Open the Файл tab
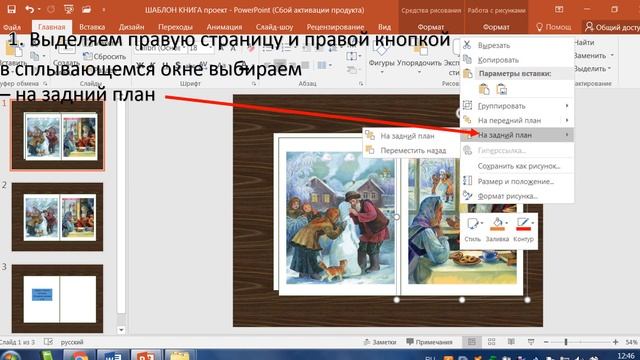Image resolution: width=640 pixels, height=360 pixels. (12, 27)
